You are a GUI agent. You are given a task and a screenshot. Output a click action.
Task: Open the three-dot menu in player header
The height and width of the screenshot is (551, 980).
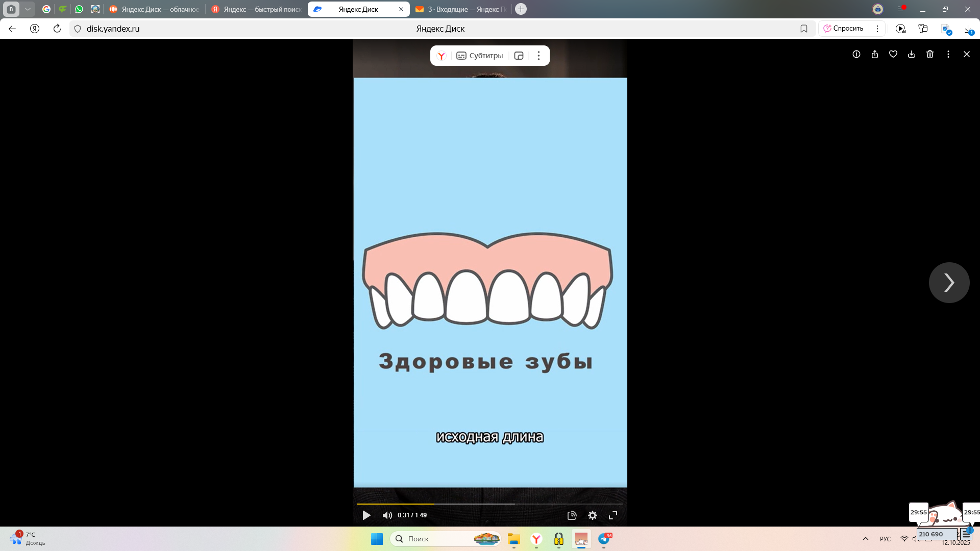click(x=538, y=55)
